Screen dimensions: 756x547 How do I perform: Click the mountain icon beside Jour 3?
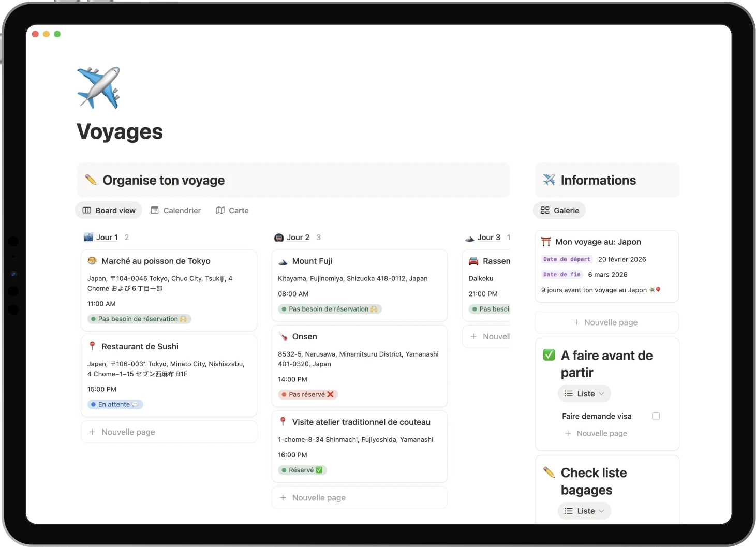coord(470,238)
